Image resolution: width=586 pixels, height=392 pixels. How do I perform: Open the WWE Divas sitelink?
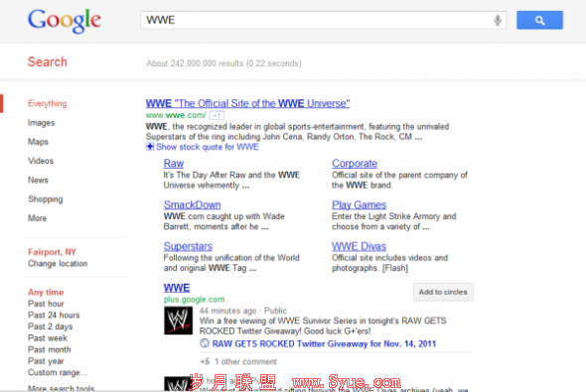coord(360,246)
